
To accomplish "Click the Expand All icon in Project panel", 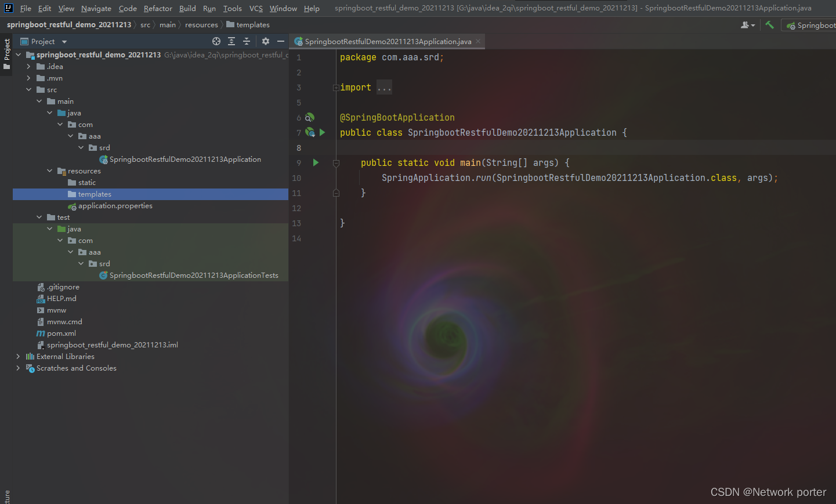I will pyautogui.click(x=231, y=41).
